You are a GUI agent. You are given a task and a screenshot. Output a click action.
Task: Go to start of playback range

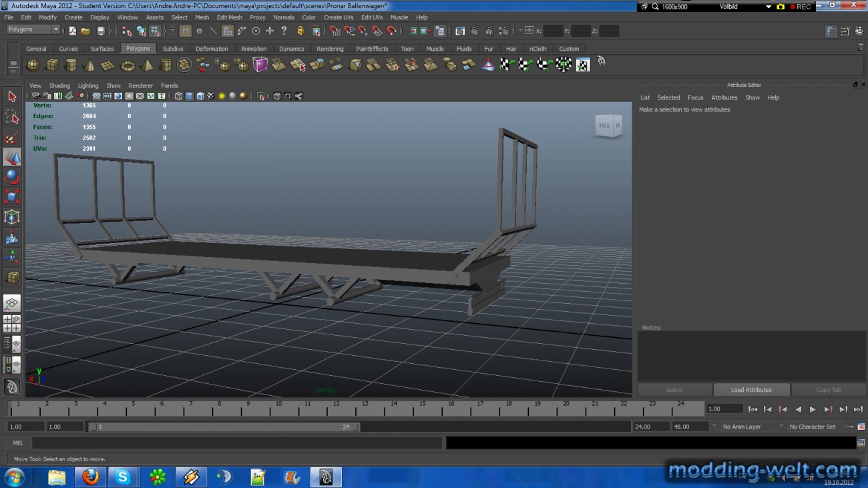click(x=752, y=409)
